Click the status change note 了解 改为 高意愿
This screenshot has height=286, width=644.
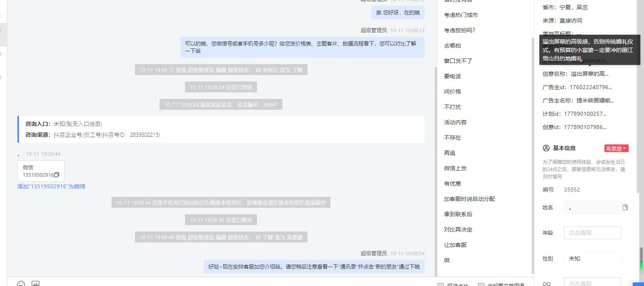221,237
